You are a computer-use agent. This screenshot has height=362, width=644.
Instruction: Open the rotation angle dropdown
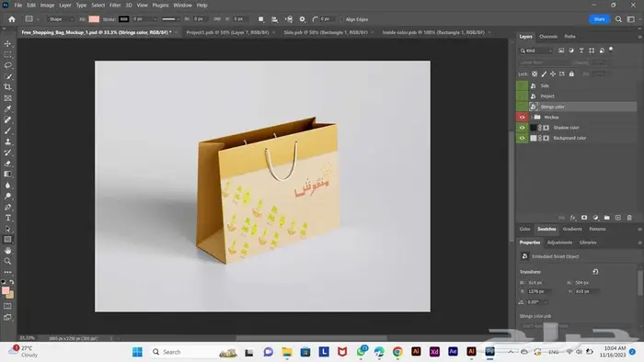(x=546, y=302)
